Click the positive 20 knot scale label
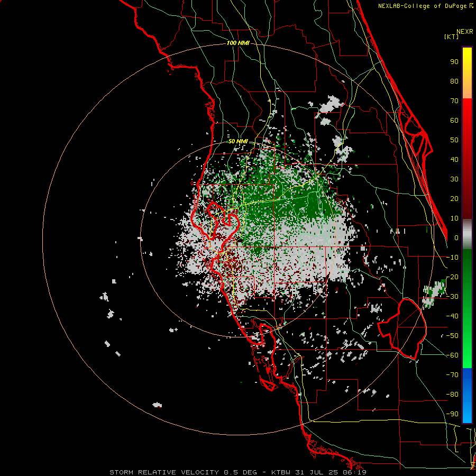Screen dimensions: 476x476 [454, 198]
